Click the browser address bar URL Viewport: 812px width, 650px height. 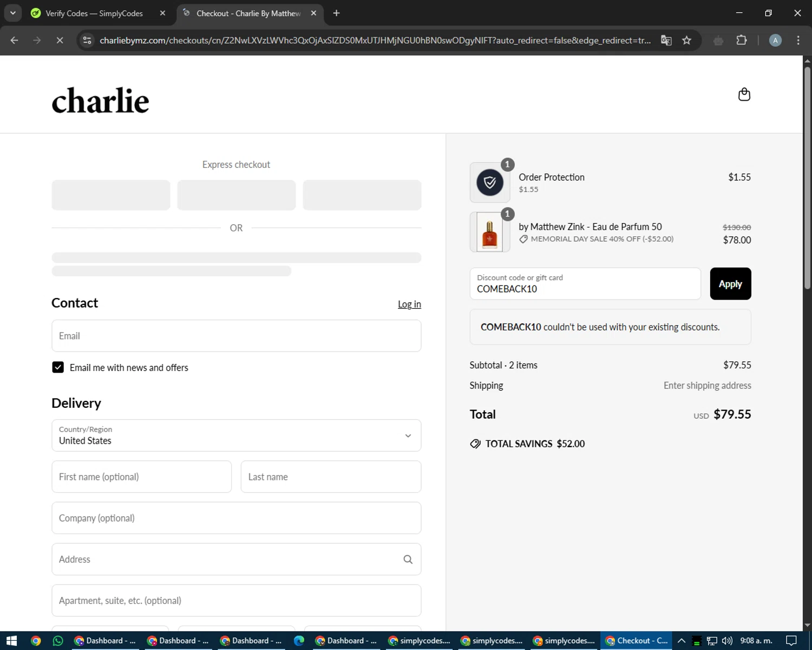(x=375, y=40)
